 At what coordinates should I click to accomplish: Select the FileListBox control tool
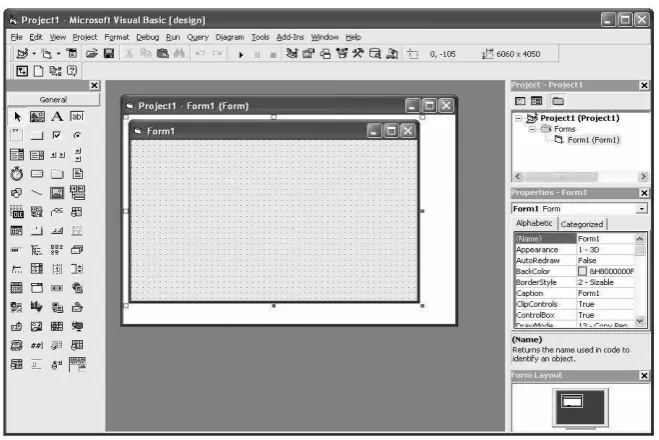tap(77, 174)
